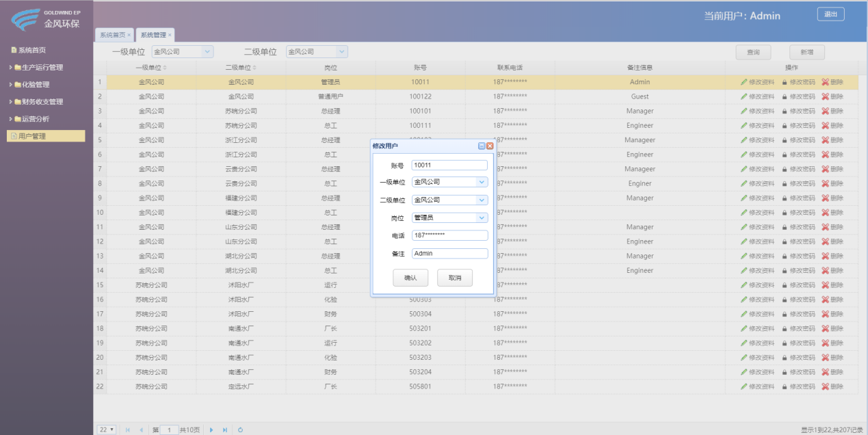Refresh the table using the reload icon
This screenshot has width=868, height=435.
pyautogui.click(x=240, y=430)
